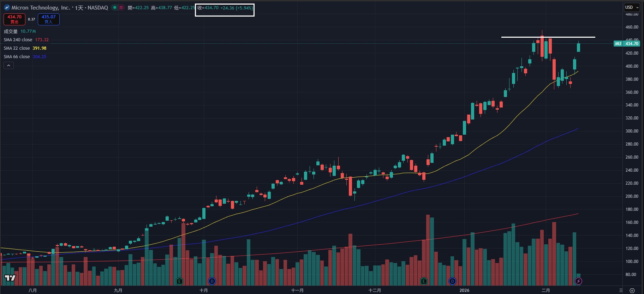Click the Micron Technology symbol logo
The width and height of the screenshot is (644, 294).
[7, 7]
